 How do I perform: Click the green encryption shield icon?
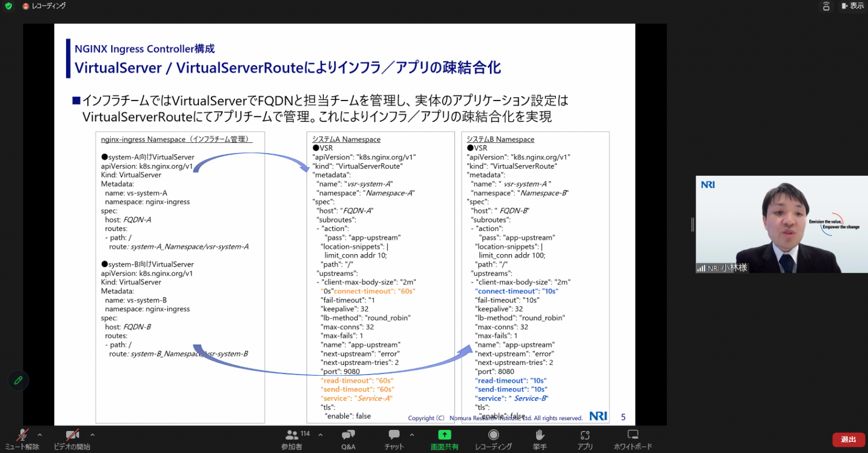click(x=8, y=6)
